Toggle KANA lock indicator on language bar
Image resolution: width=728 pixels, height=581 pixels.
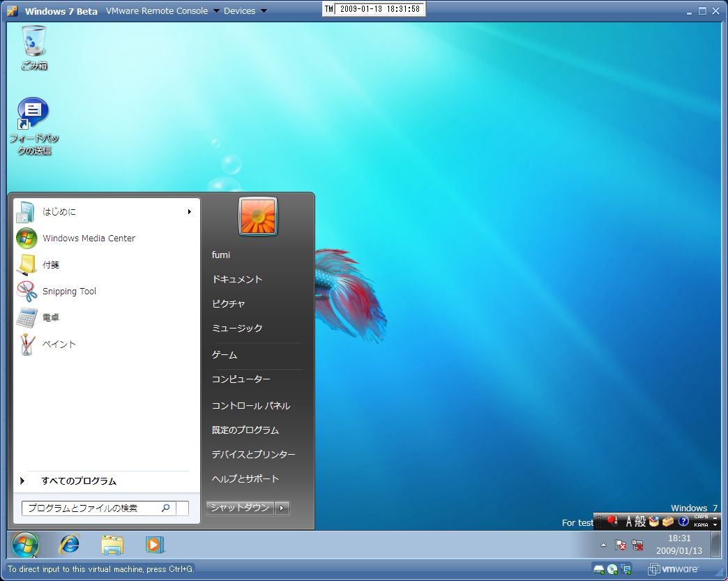(x=701, y=525)
